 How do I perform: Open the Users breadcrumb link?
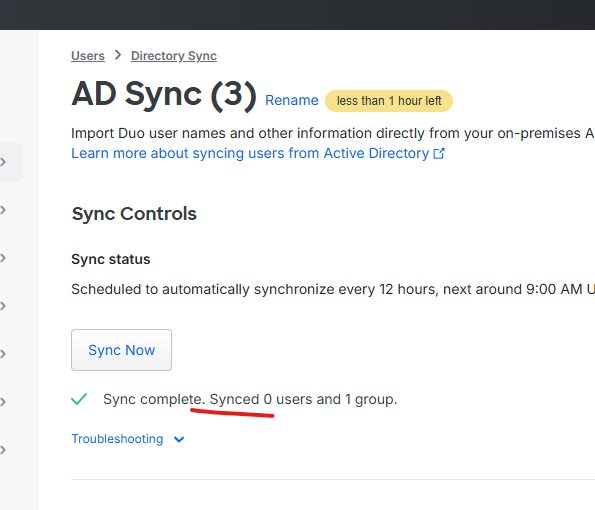pyautogui.click(x=88, y=56)
